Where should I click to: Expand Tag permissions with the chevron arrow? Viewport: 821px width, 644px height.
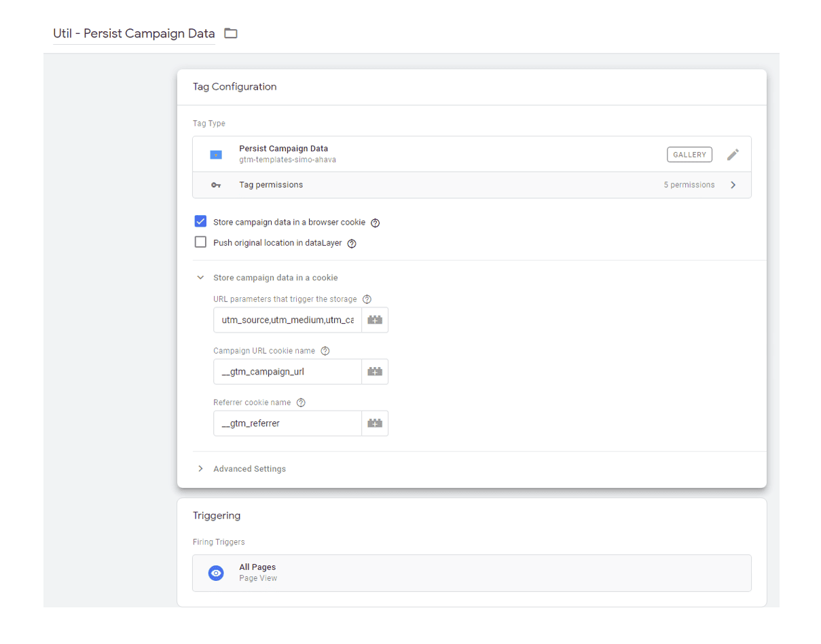733,185
